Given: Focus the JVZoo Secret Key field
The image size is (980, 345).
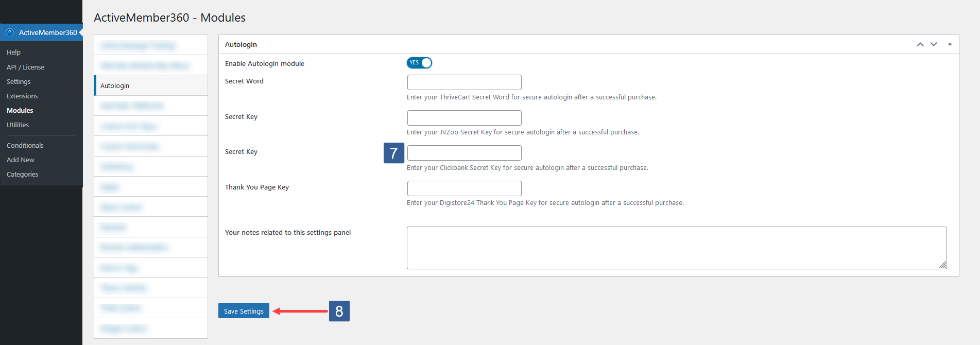Looking at the screenshot, I should coord(463,117).
